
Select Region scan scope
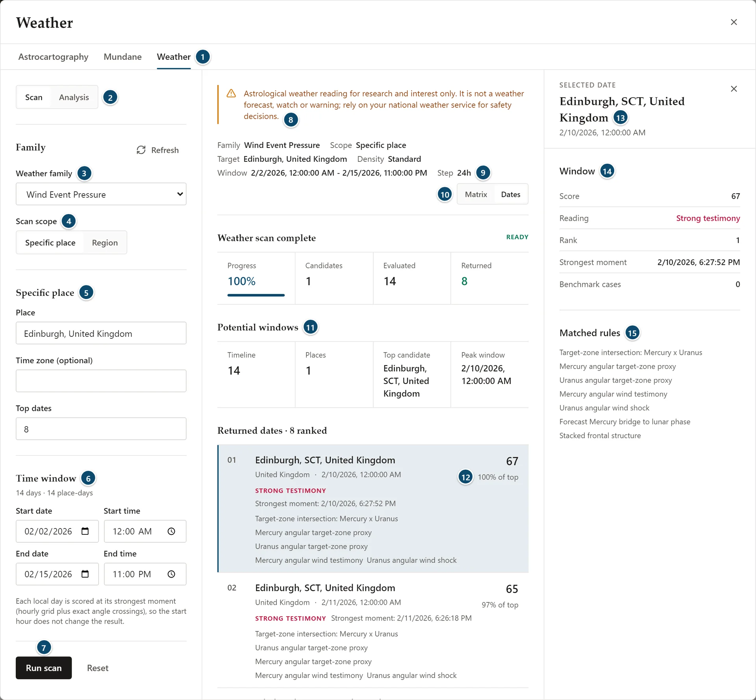105,242
